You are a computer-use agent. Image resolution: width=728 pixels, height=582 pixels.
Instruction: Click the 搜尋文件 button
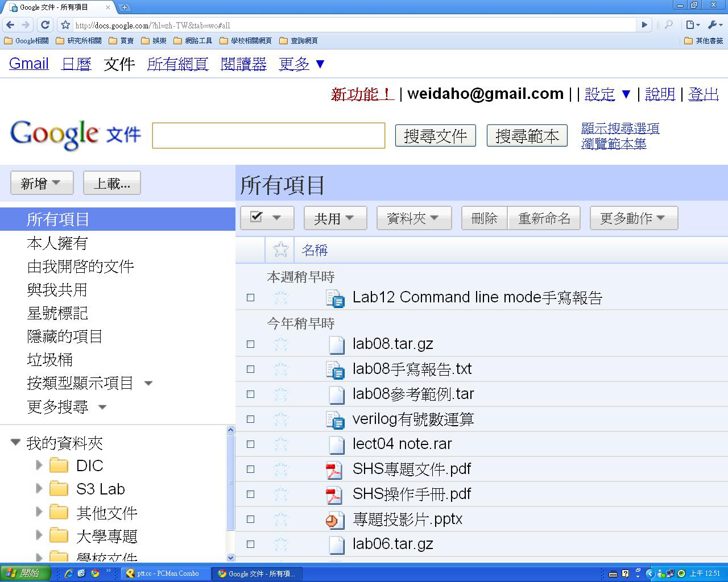pos(436,136)
